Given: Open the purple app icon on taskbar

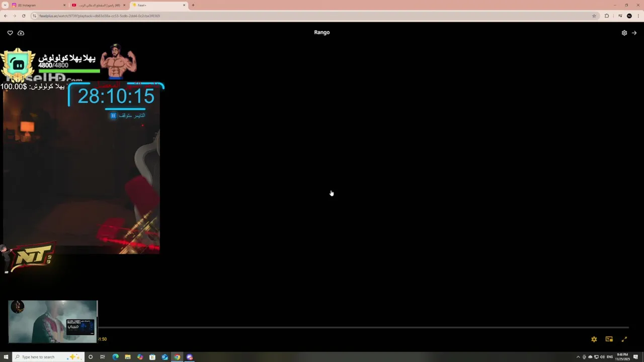Looking at the screenshot, I should 190,357.
